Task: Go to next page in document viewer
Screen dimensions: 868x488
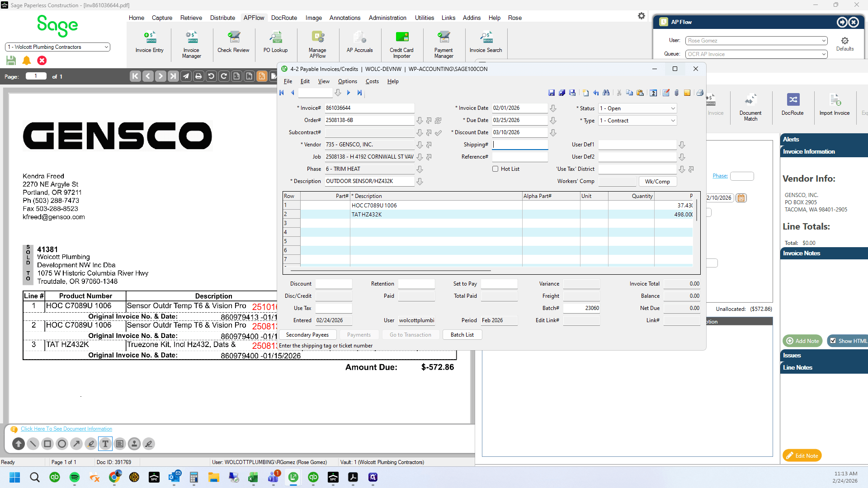Action: [x=160, y=76]
